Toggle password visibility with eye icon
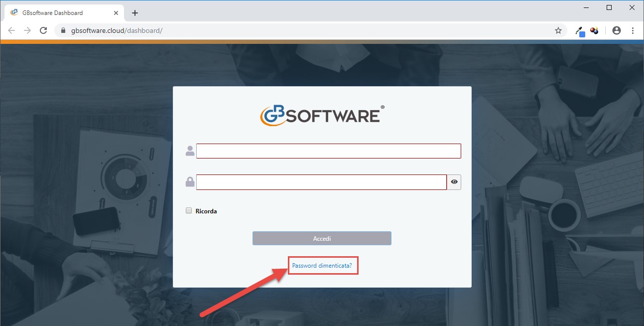This screenshot has height=326, width=644. coord(454,182)
